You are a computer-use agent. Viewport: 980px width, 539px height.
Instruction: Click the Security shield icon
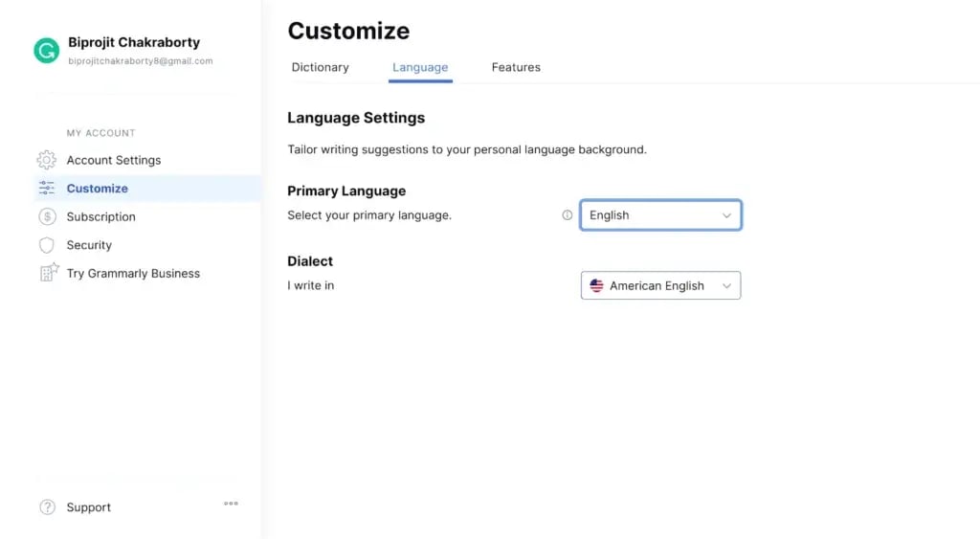point(47,245)
